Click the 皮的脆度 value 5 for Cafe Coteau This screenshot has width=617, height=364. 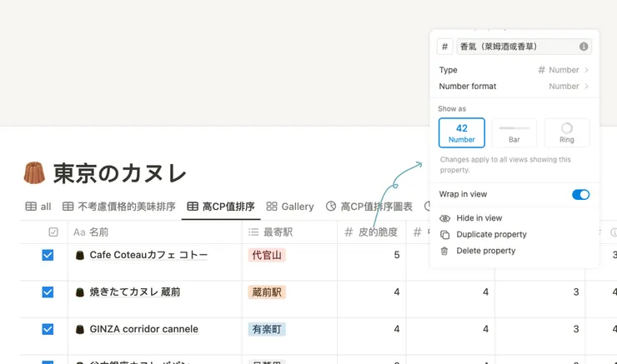point(397,255)
